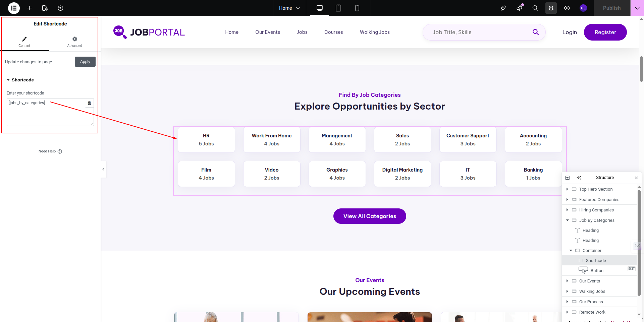This screenshot has width=644, height=322.
Task: Click the View All Categories button
Action: (370, 216)
